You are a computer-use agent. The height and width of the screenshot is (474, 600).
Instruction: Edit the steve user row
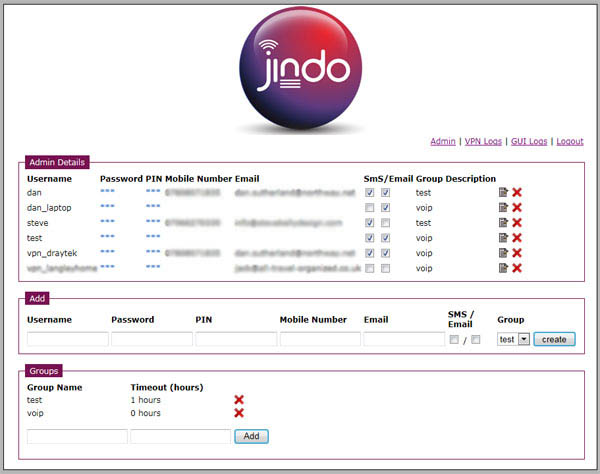tap(503, 223)
